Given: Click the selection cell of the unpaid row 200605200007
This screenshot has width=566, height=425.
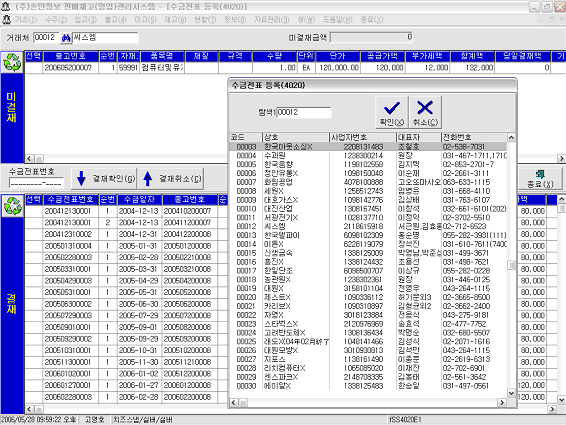Looking at the screenshot, I should point(34,68).
